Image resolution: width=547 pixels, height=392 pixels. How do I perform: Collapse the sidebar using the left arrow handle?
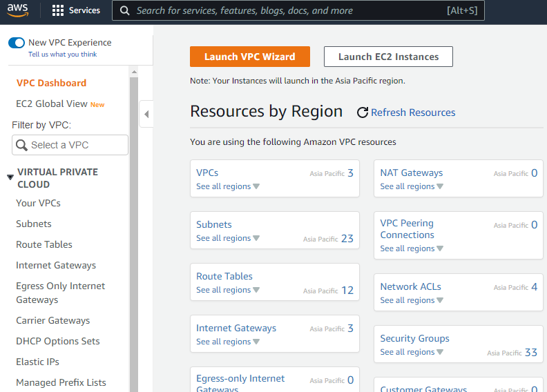click(x=146, y=114)
